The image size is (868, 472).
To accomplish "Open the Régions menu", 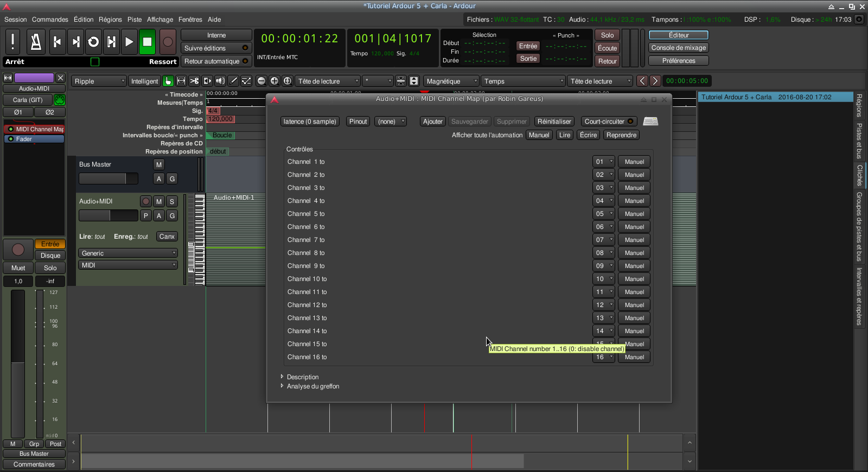I will pos(110,20).
